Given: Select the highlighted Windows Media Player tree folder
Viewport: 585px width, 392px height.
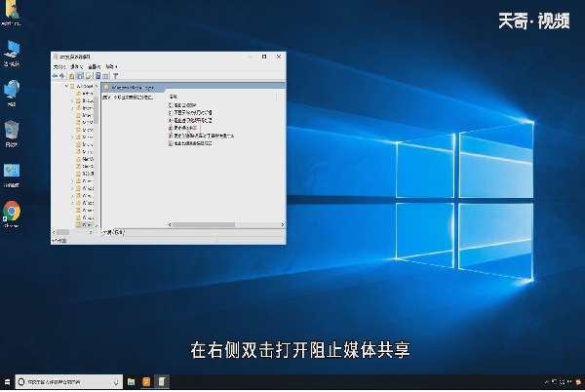Looking at the screenshot, I should (x=85, y=225).
